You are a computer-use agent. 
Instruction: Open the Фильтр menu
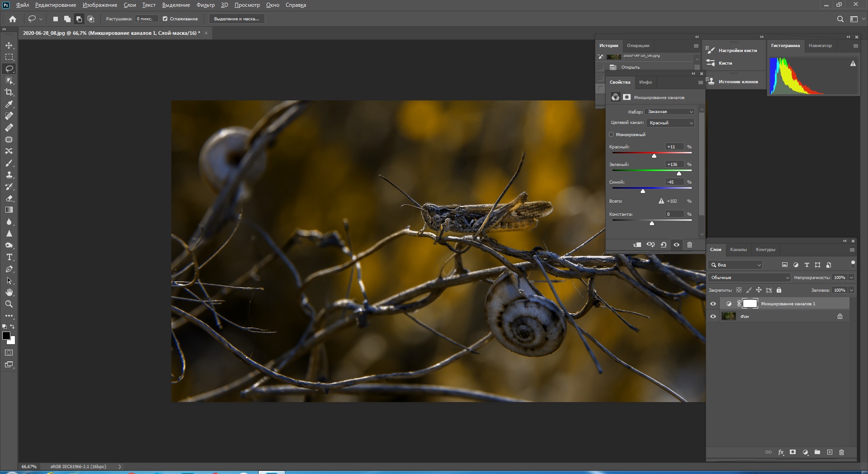pos(205,5)
